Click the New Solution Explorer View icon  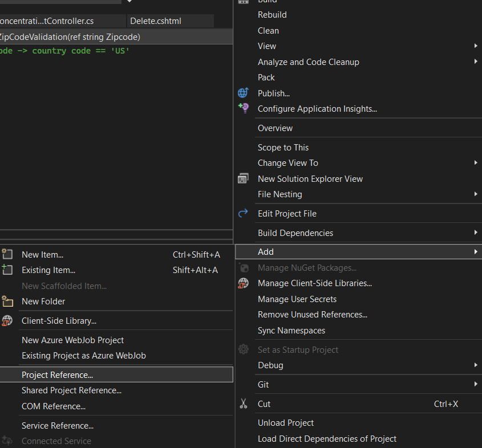(244, 178)
